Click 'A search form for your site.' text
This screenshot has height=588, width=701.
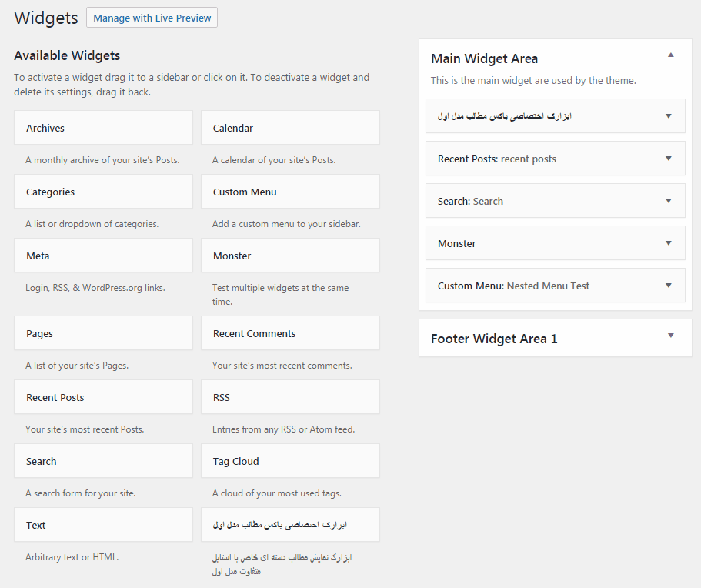coord(81,493)
